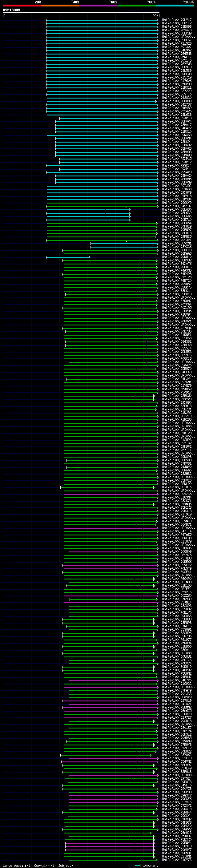The image size is (197, 868).
Task: Select the UniRef100_P46489 hit label
Action: click(x=176, y=108)
